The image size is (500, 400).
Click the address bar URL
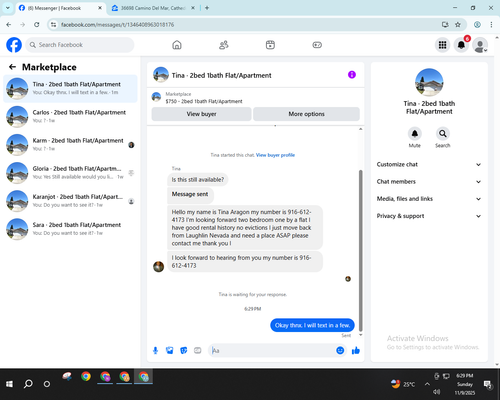click(117, 25)
